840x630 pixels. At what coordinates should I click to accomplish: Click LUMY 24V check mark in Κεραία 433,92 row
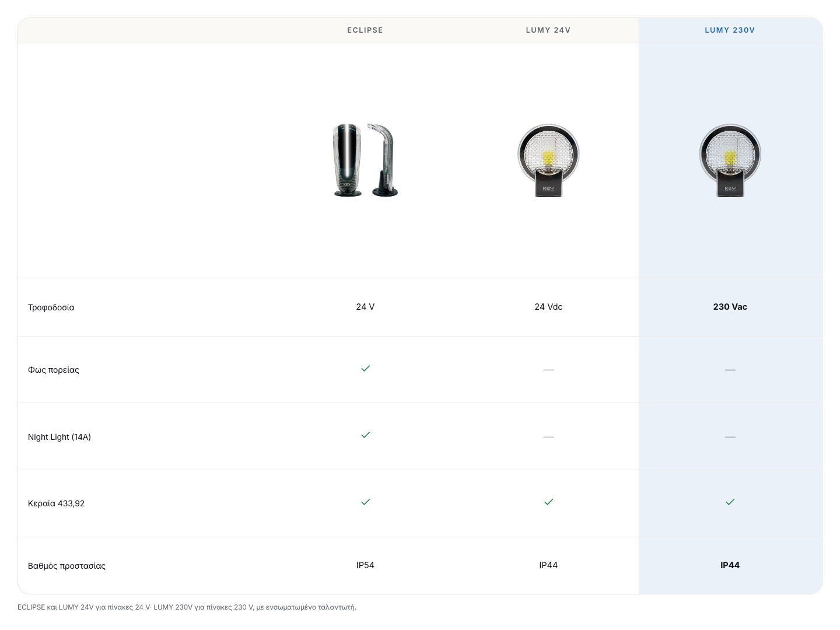548,502
